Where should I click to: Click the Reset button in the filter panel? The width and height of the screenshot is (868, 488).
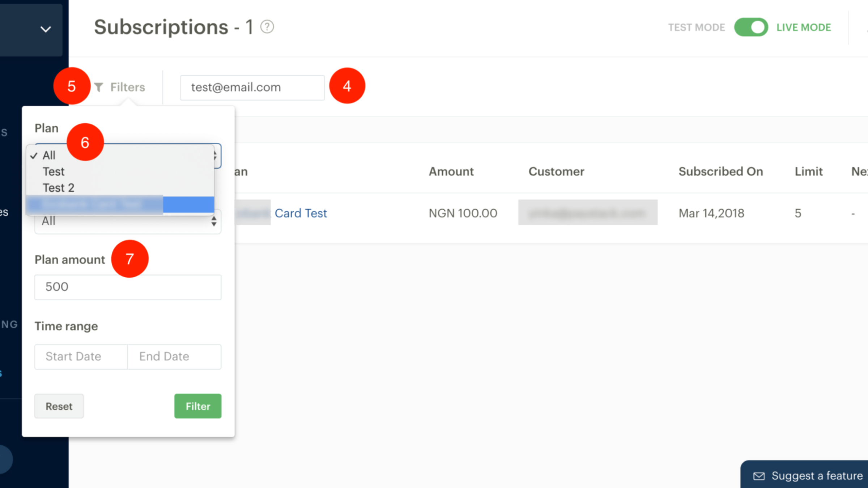click(59, 406)
